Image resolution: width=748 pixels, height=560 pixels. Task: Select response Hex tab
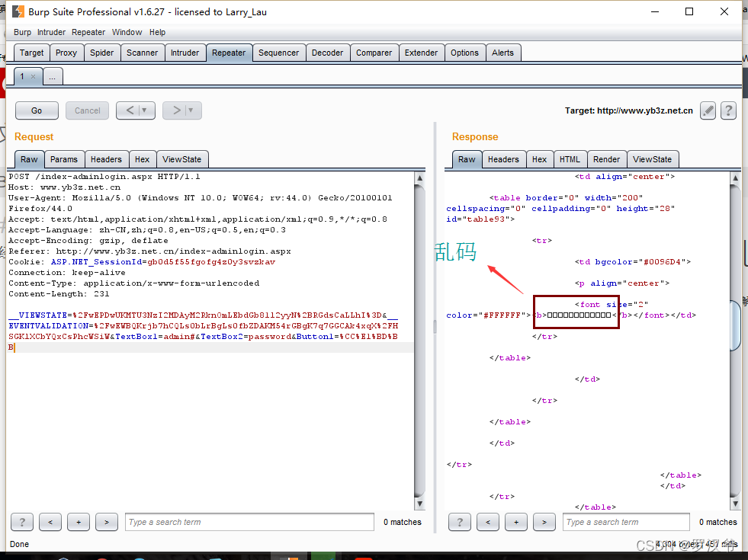[x=539, y=160]
